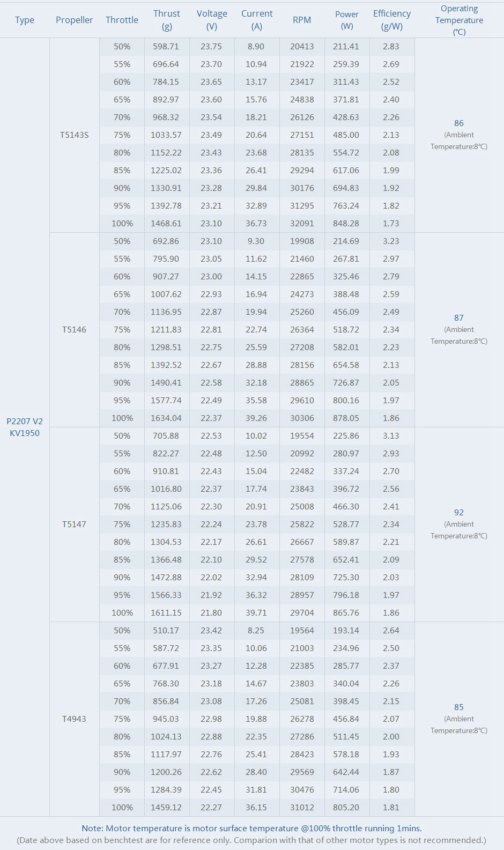
Task: Select the Thrust (g) column header
Action: coord(166,20)
